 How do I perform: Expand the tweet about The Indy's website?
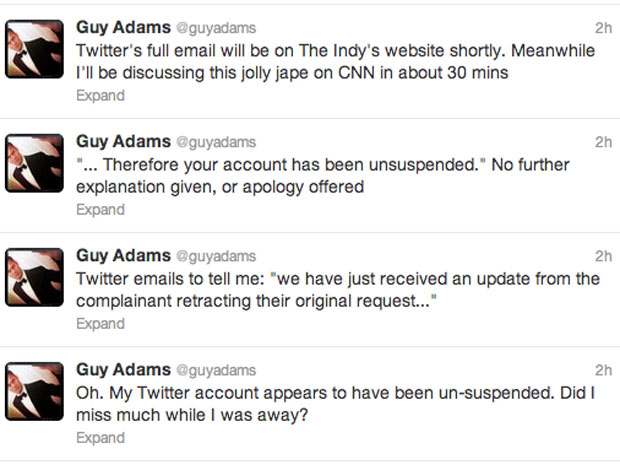(101, 96)
